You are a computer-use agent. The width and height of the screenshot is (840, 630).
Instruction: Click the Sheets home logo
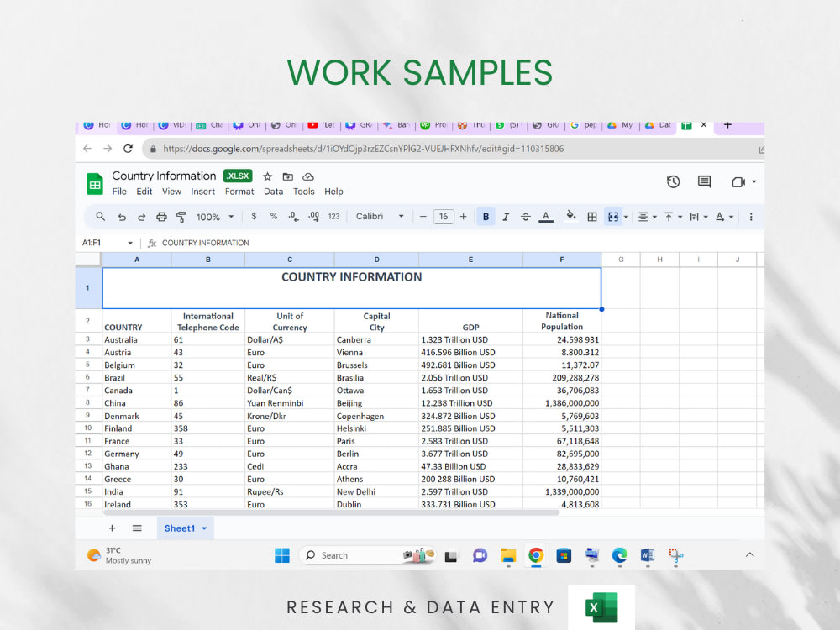click(95, 184)
